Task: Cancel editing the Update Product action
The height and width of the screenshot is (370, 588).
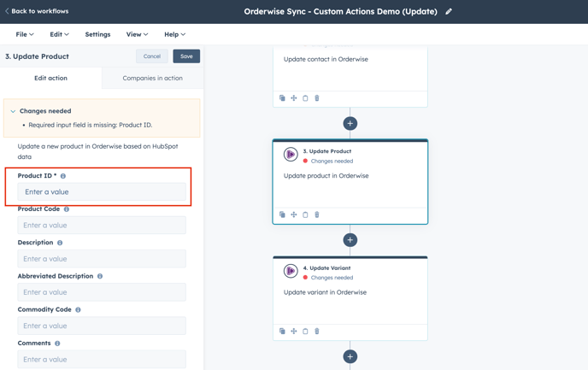Action: pos(152,56)
